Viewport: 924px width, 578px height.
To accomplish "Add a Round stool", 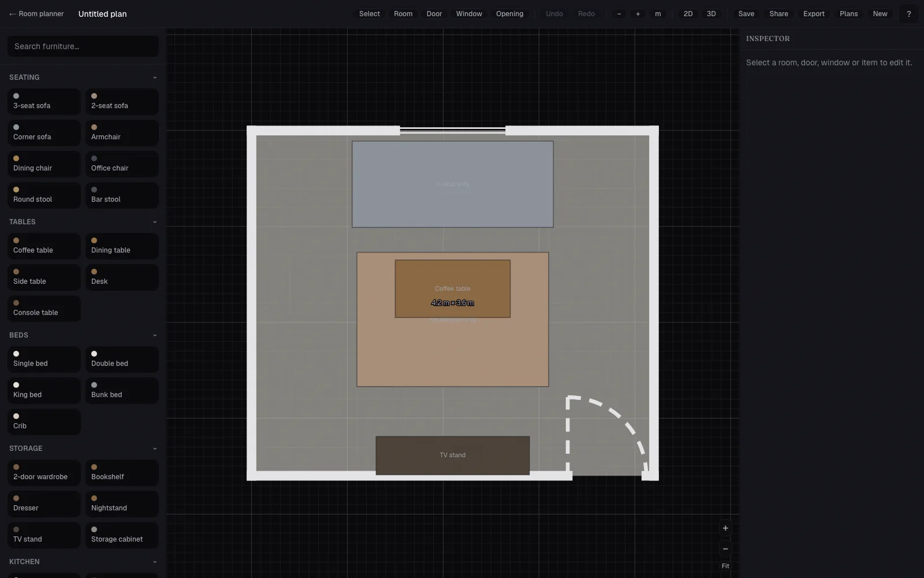I will (44, 195).
